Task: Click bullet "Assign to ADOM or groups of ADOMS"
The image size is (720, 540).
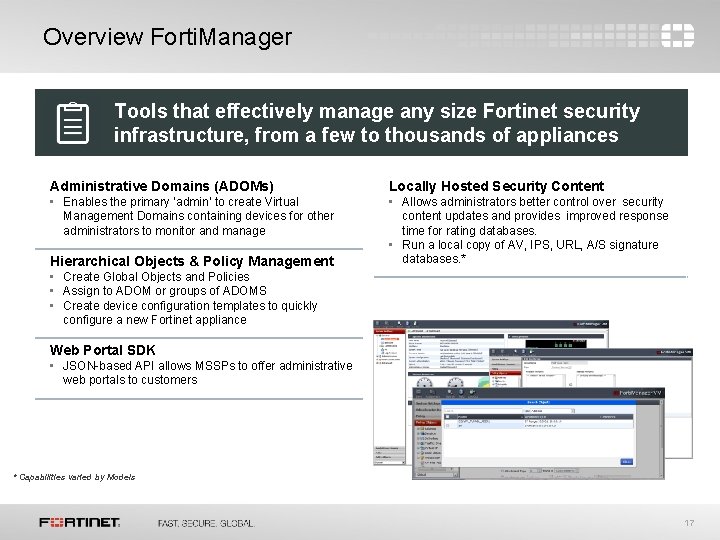Action: pos(164,291)
